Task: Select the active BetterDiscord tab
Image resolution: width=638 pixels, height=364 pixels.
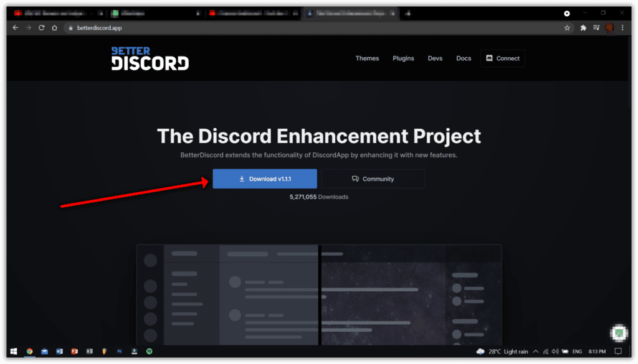Action: pyautogui.click(x=351, y=14)
